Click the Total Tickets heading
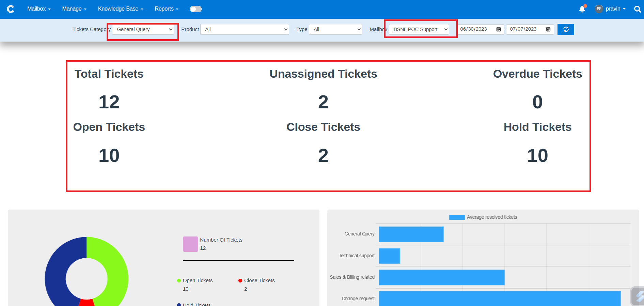The width and height of the screenshot is (644, 306). point(109,74)
